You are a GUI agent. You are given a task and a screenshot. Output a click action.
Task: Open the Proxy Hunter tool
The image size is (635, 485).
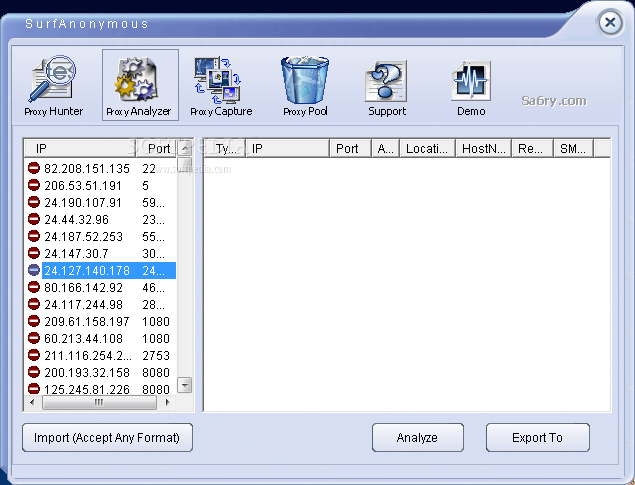click(x=53, y=85)
